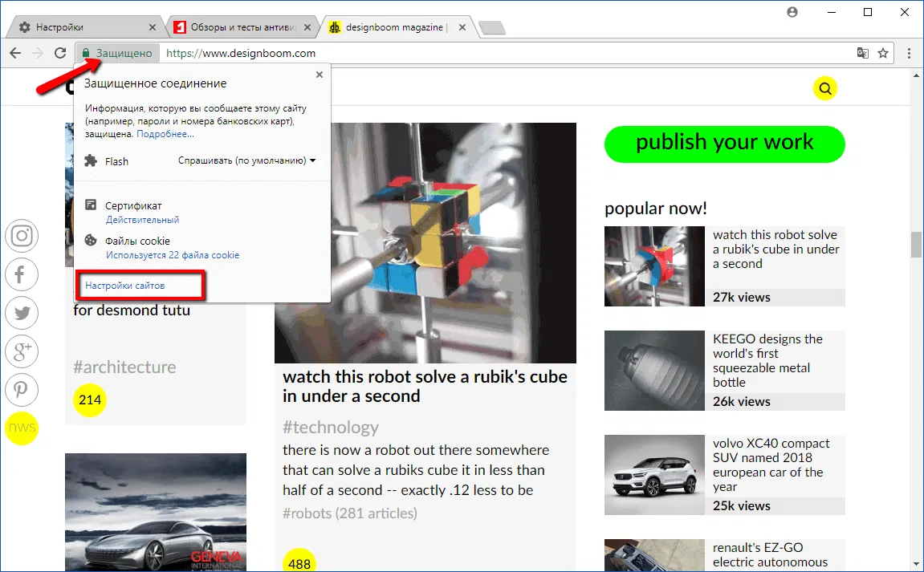Switch to the Обзоры и тесты антивирусов tab
The height and width of the screenshot is (572, 924).
click(242, 27)
